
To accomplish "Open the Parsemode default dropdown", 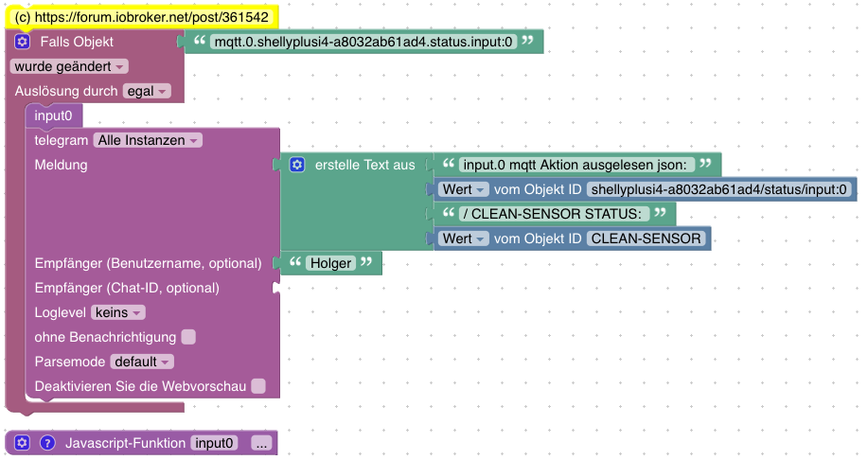I will coord(142,362).
